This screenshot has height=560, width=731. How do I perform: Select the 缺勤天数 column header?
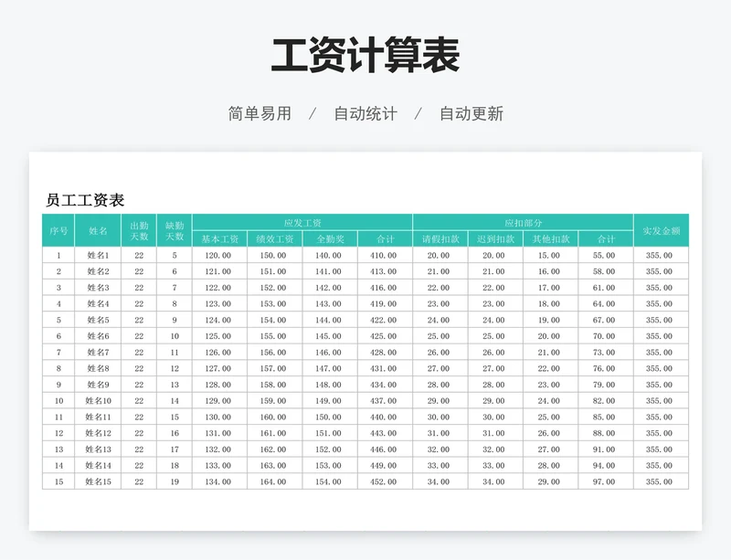(175, 230)
